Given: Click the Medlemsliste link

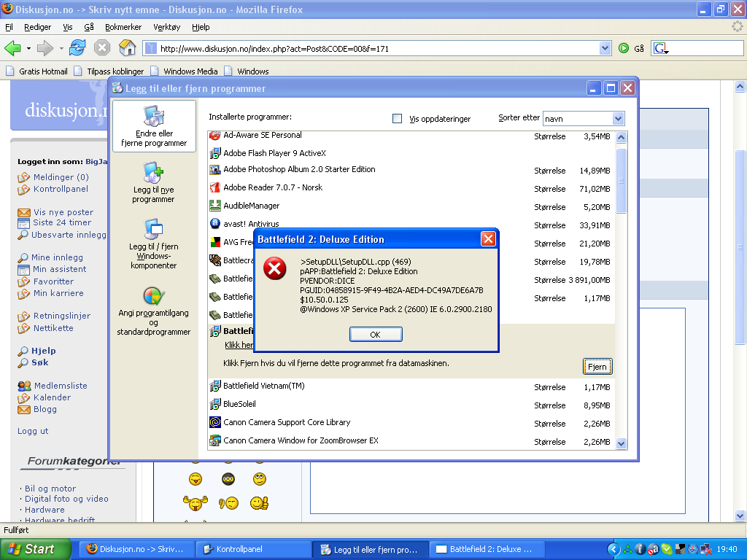Looking at the screenshot, I should tap(61, 386).
